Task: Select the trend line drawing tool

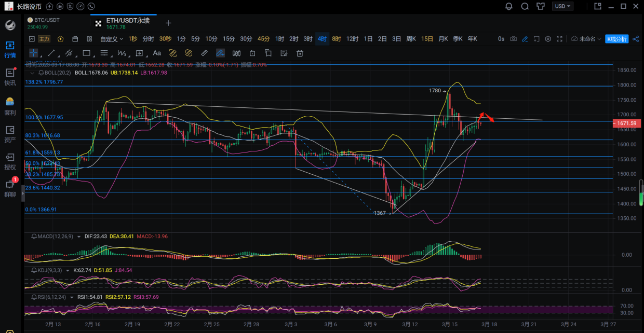Action: (x=51, y=53)
